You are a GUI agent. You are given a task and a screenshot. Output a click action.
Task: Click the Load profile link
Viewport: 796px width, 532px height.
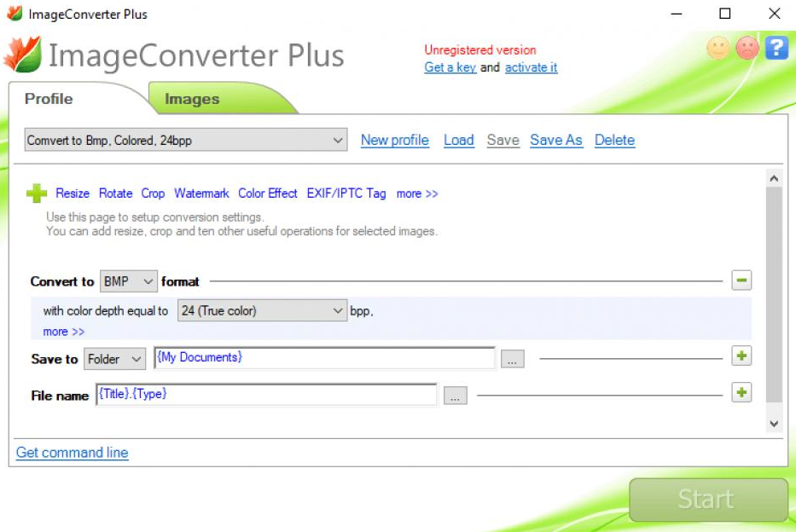click(458, 140)
